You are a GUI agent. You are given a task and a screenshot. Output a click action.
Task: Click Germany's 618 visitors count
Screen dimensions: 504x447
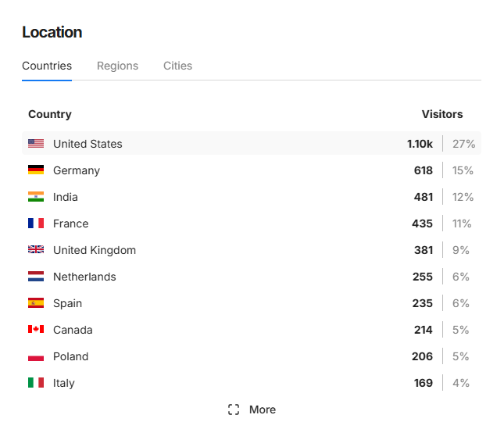coord(423,170)
